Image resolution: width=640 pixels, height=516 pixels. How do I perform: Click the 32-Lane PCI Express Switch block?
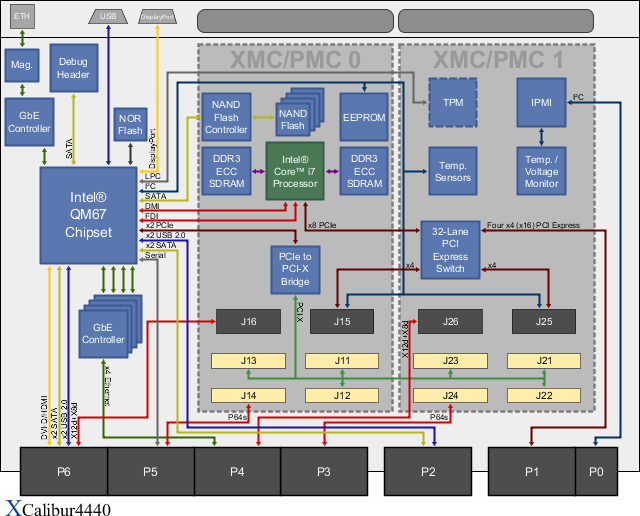450,250
